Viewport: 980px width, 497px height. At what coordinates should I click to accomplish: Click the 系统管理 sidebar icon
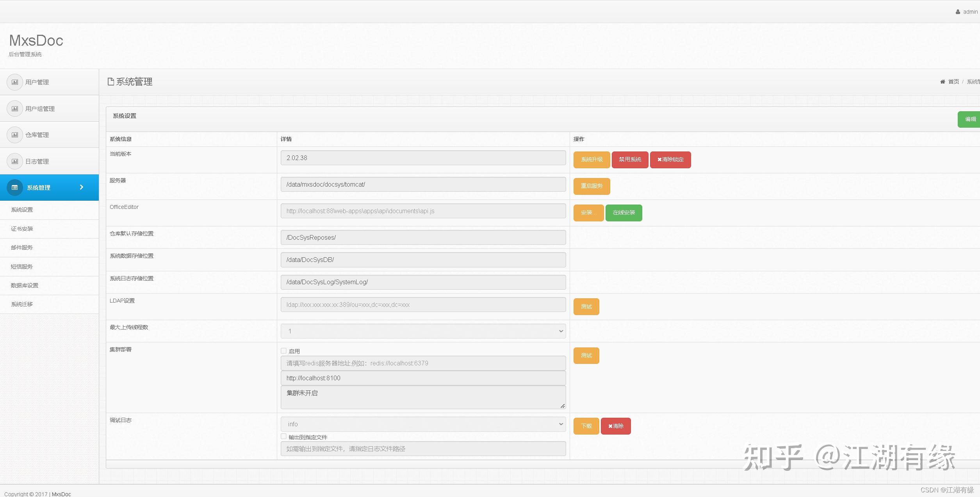coord(15,188)
